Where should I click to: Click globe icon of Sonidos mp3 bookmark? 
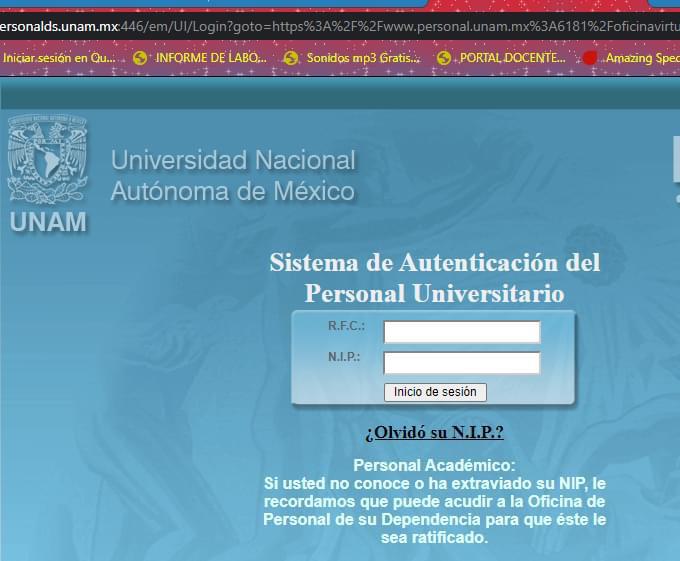pyautogui.click(x=291, y=58)
